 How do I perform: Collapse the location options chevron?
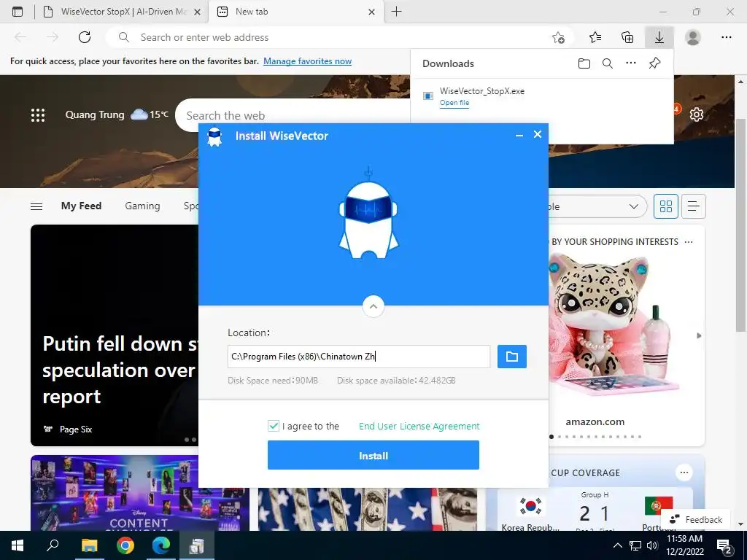(x=373, y=307)
